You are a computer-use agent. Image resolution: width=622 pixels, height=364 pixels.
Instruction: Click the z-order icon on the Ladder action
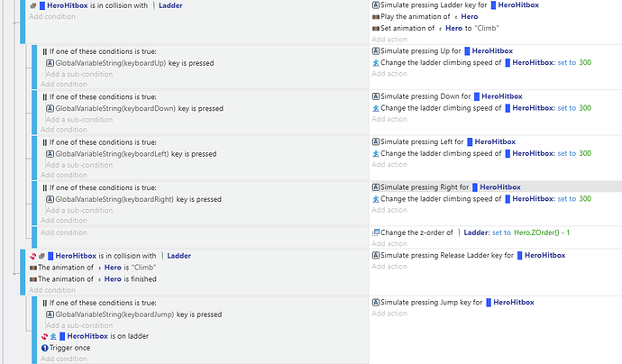click(375, 232)
